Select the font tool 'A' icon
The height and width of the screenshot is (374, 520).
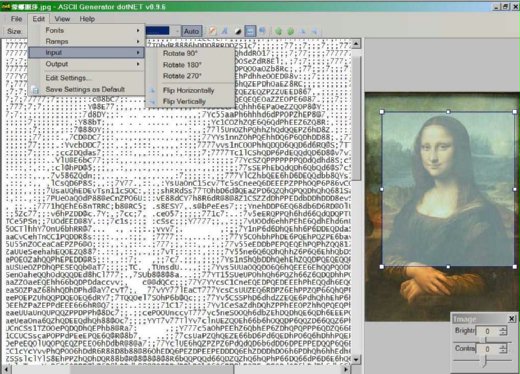(225, 31)
